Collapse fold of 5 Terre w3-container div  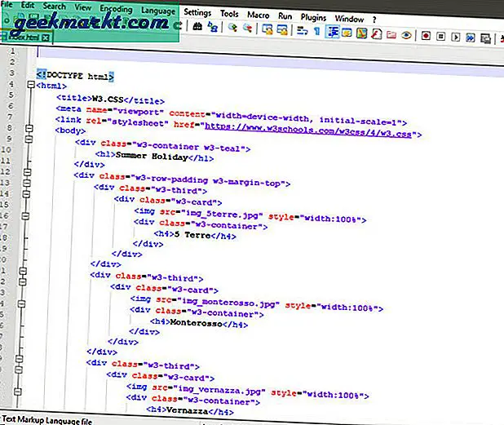tap(26, 216)
